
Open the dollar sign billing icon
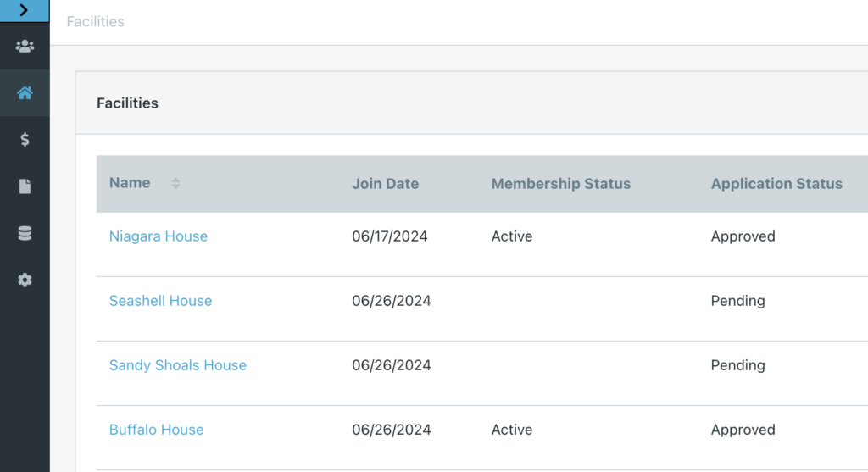25,140
